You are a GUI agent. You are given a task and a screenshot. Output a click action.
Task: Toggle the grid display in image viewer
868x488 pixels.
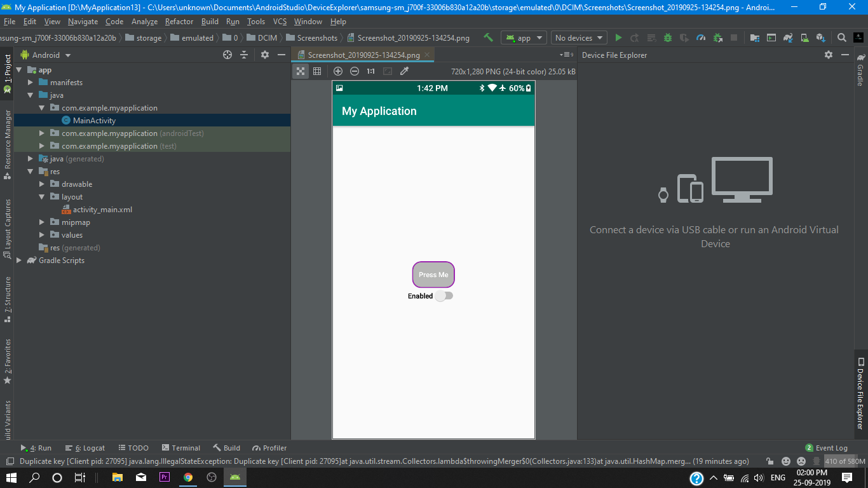[317, 71]
